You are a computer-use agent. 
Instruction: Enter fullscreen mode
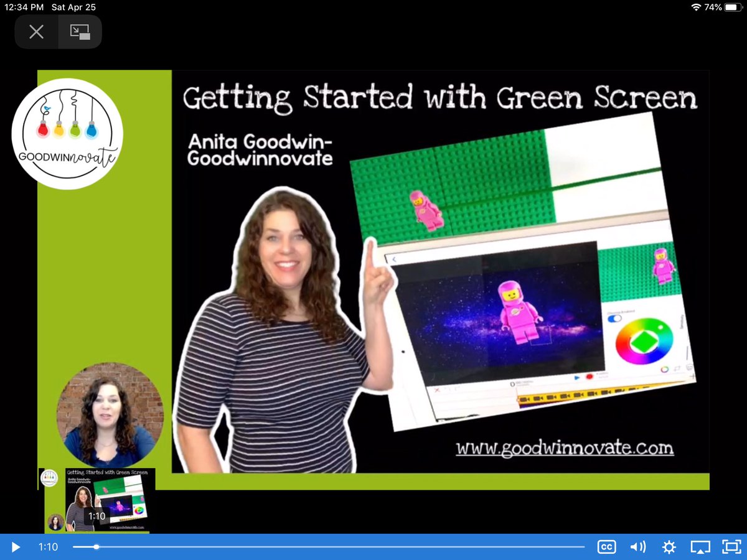coord(730,547)
